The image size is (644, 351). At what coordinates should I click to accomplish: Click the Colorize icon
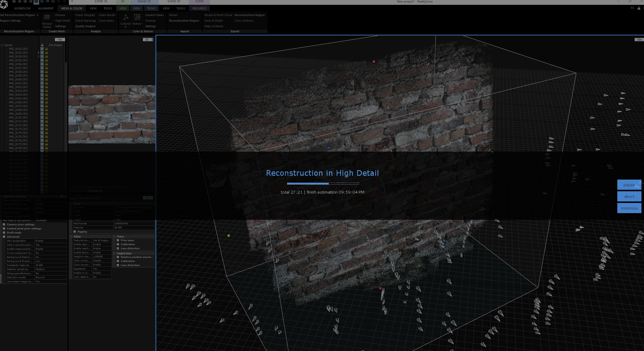tap(126, 18)
